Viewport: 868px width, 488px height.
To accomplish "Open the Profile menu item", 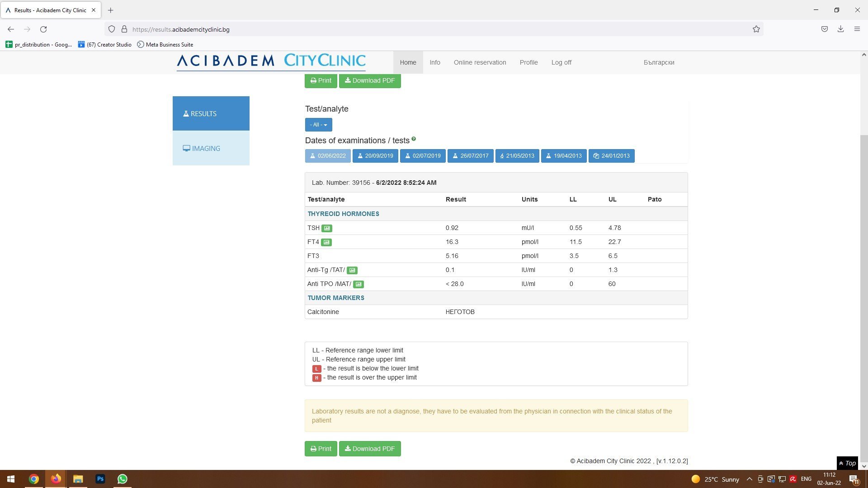I will coord(528,62).
